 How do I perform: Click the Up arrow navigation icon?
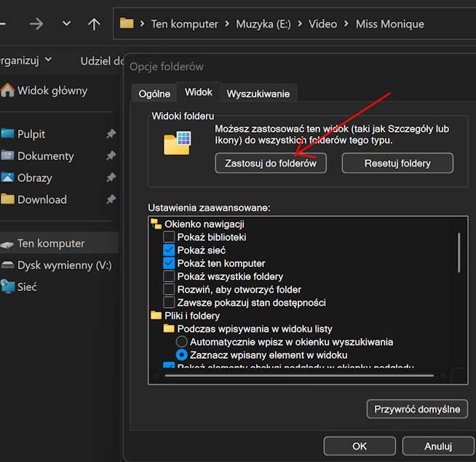94,24
